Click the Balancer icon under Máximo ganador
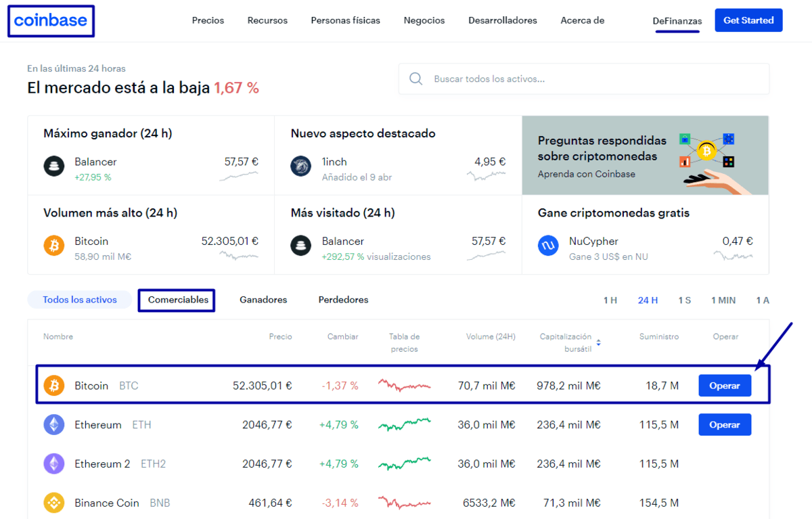 [x=54, y=166]
